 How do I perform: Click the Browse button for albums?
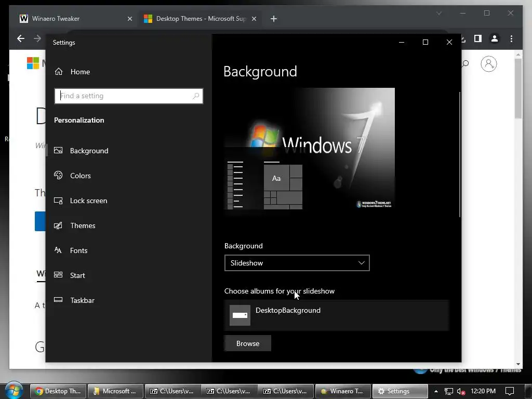(x=248, y=343)
